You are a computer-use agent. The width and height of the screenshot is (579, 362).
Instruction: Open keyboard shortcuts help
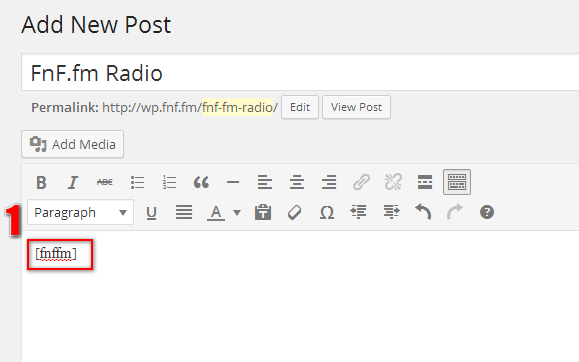point(487,212)
